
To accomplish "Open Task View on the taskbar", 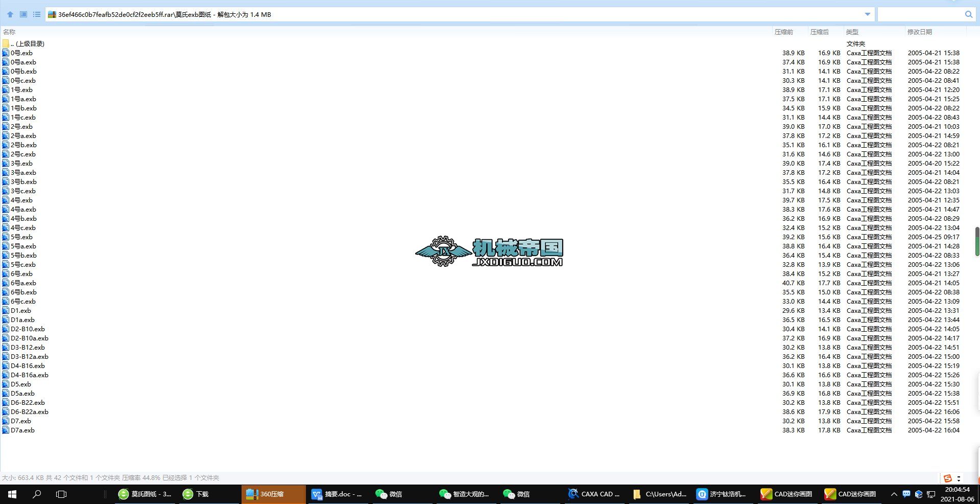I will pyautogui.click(x=61, y=494).
